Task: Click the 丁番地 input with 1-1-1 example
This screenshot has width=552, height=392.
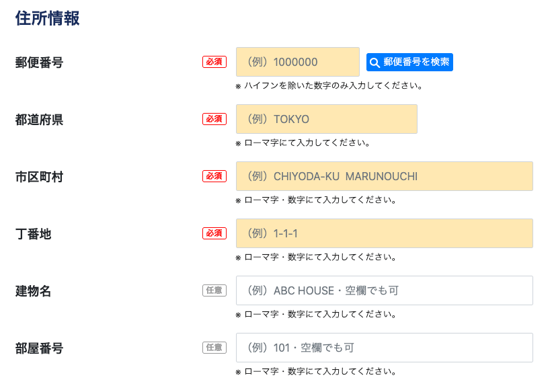Action: 385,233
